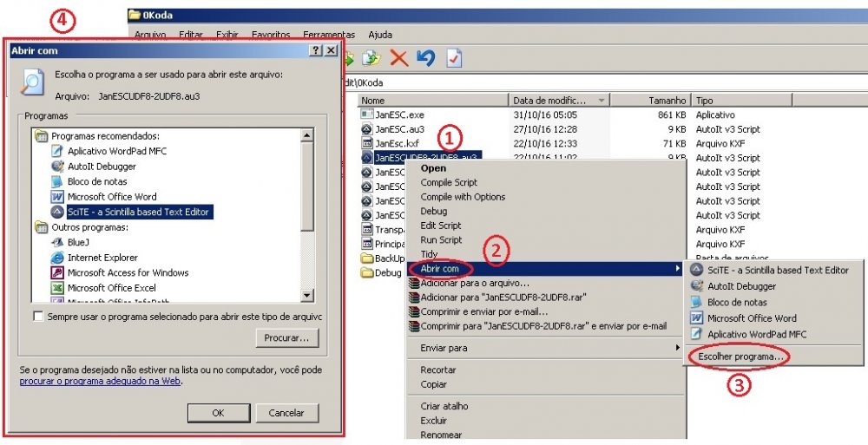Select the JanEsc.kxf file

coord(397,143)
